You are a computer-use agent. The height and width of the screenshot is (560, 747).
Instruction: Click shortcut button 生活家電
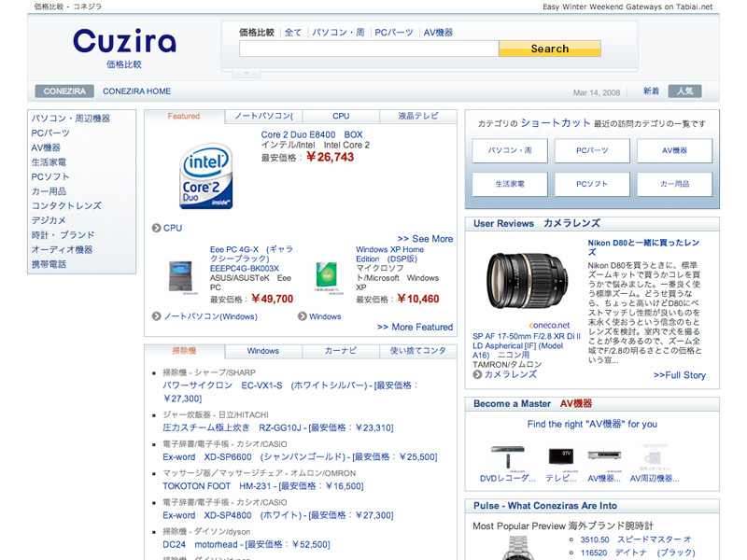pos(510,184)
